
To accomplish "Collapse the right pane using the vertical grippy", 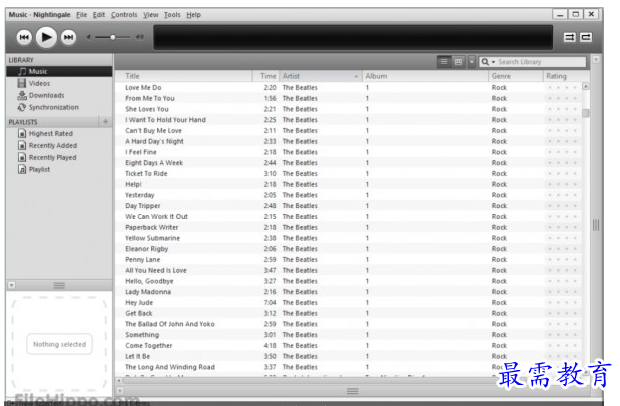I will click(596, 225).
